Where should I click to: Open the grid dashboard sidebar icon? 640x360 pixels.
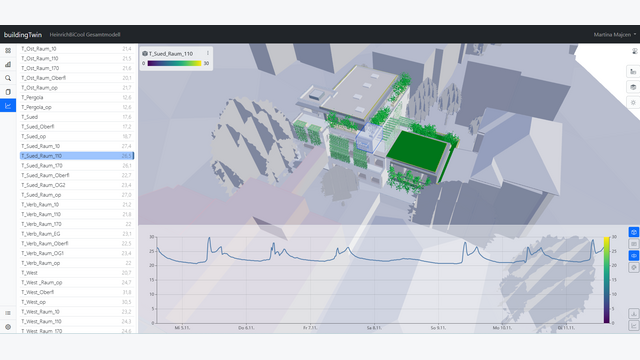(8, 51)
